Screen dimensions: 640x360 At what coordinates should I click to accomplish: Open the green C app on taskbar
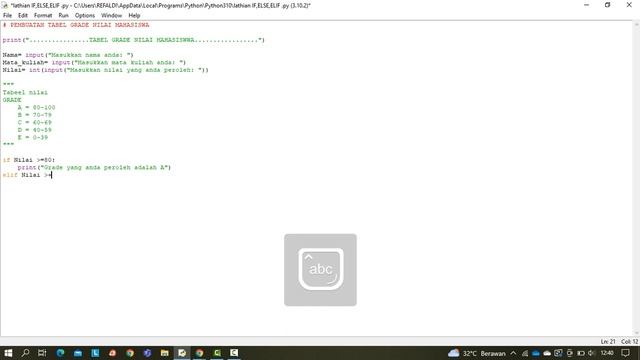(x=217, y=353)
